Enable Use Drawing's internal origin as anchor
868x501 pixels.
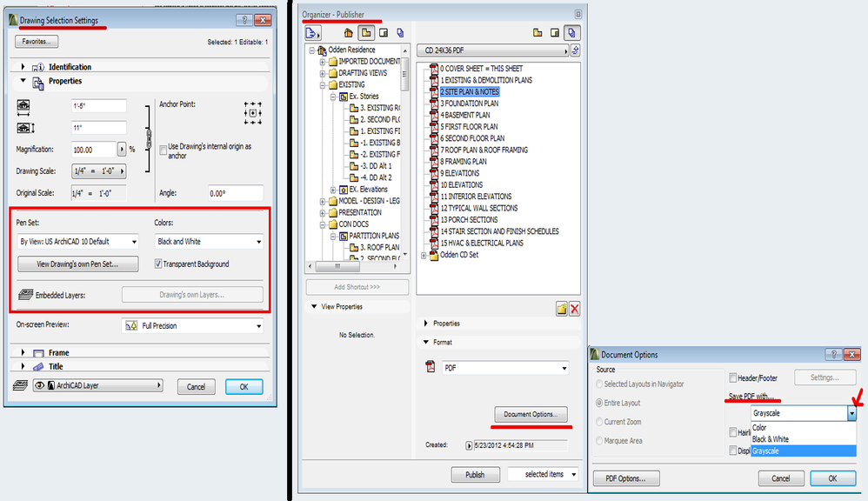164,150
